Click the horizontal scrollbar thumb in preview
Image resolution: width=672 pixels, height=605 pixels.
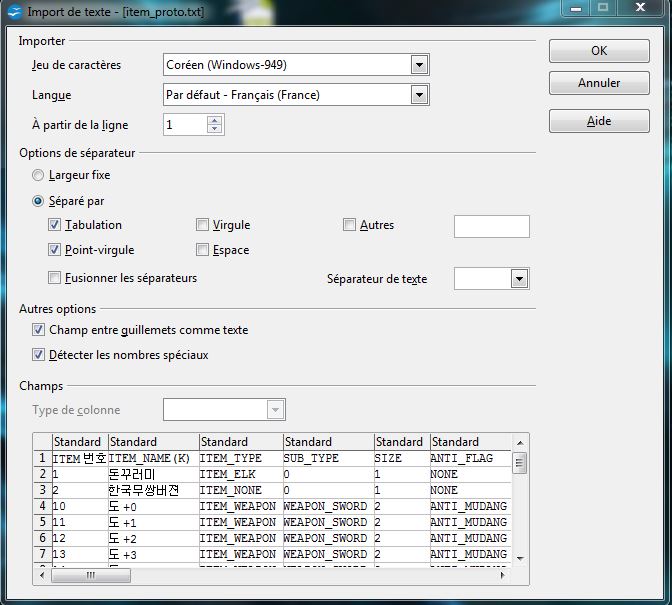point(91,575)
